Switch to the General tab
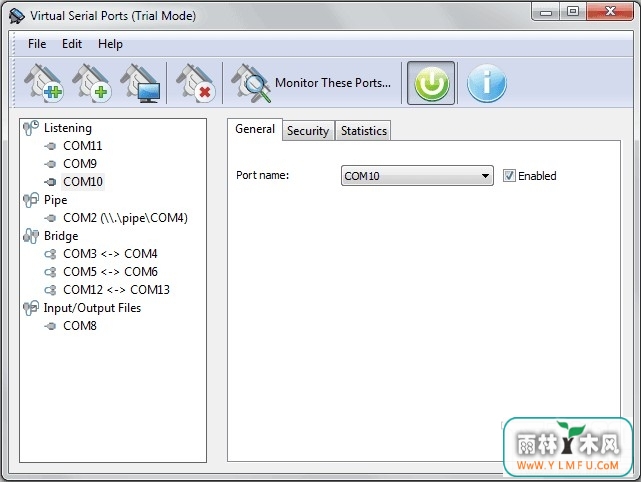The width and height of the screenshot is (641, 482). tap(255, 129)
